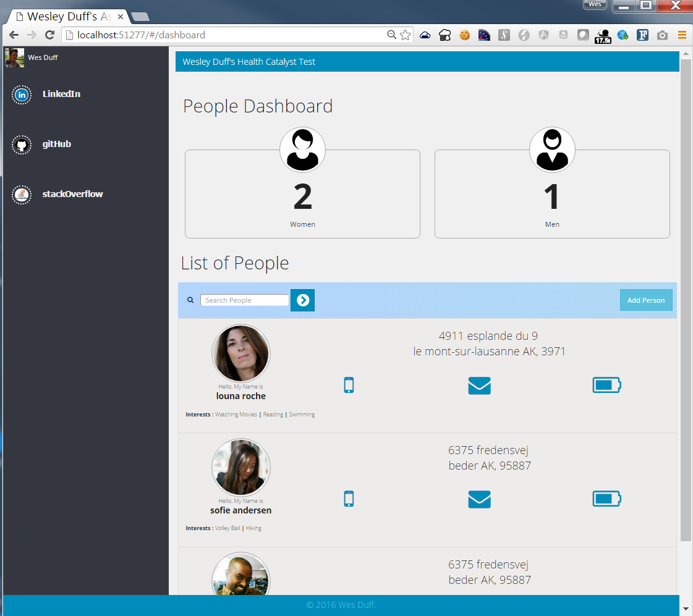Viewport: 693px width, 616px height.
Task: Click the phone icon for louna roche
Action: (349, 385)
